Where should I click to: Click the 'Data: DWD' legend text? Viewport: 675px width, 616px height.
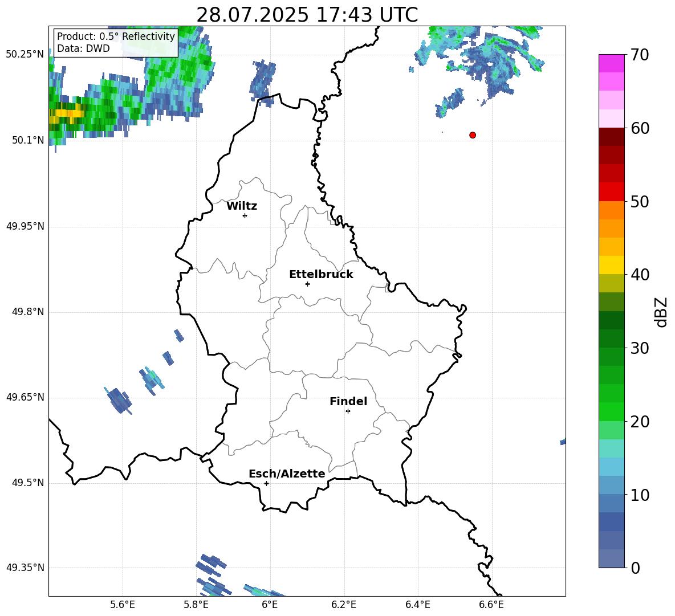point(83,48)
